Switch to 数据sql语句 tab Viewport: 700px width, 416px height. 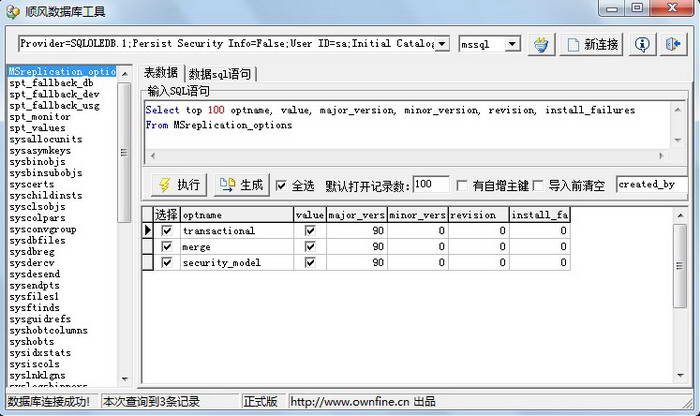coord(221,73)
